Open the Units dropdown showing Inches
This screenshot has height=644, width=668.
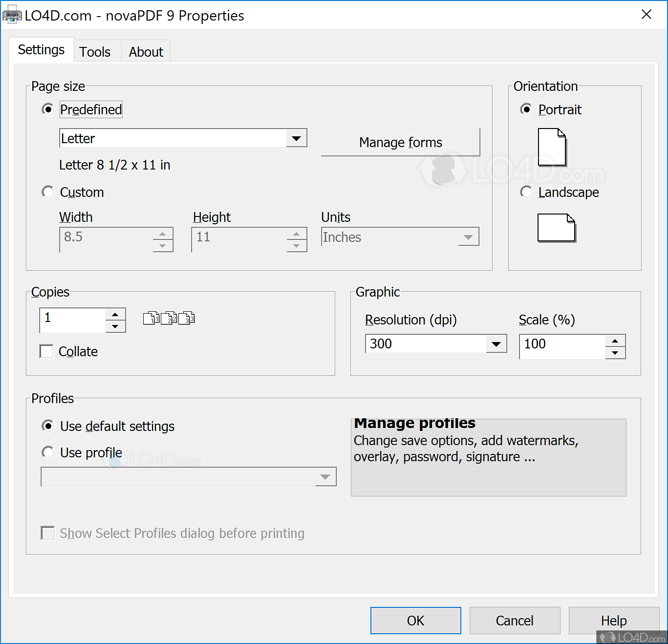(468, 237)
